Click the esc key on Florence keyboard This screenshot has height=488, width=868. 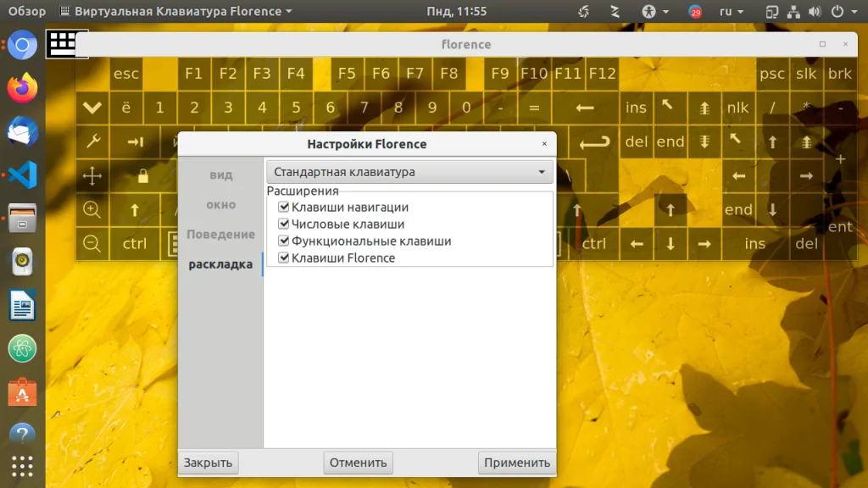(x=126, y=74)
